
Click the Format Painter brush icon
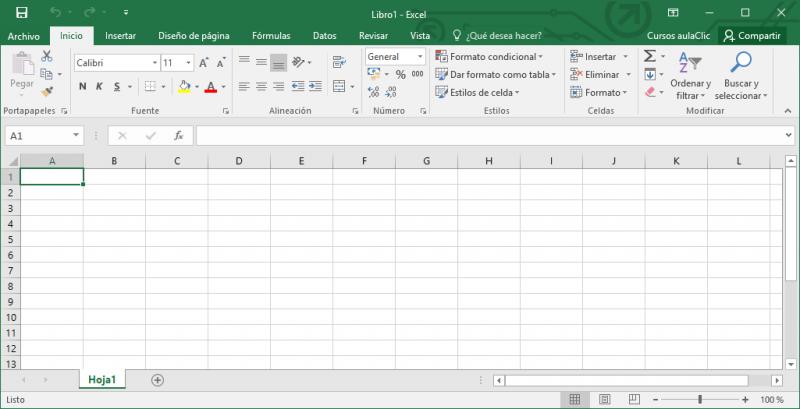[x=47, y=91]
